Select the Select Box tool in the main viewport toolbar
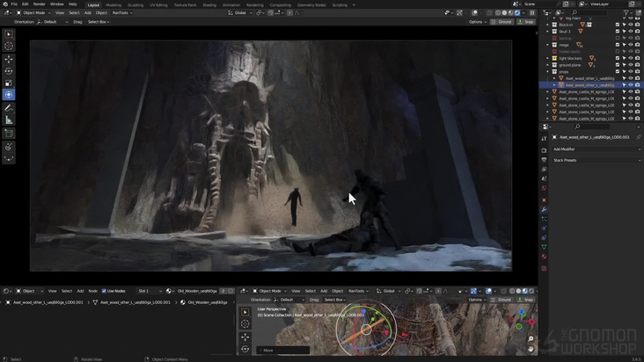The width and height of the screenshot is (644, 362). click(9, 34)
